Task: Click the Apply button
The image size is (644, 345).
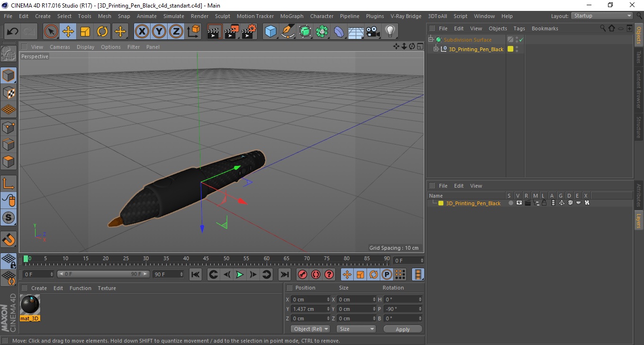Action: point(402,329)
